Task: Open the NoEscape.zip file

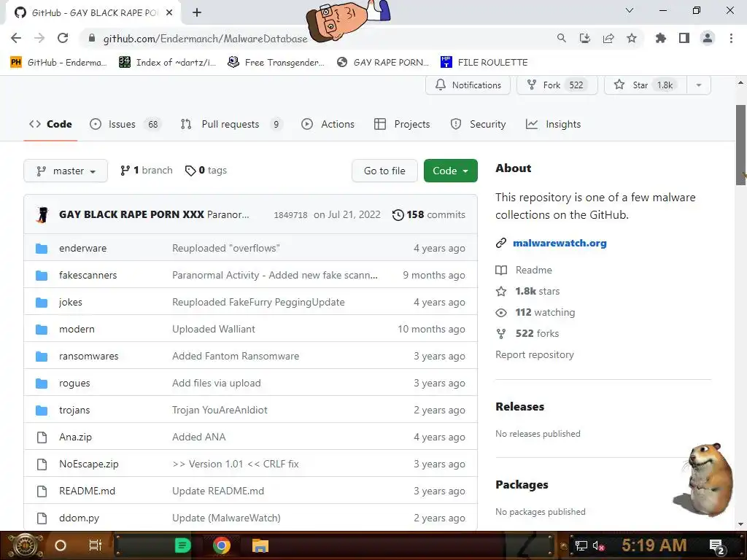Action: click(88, 464)
